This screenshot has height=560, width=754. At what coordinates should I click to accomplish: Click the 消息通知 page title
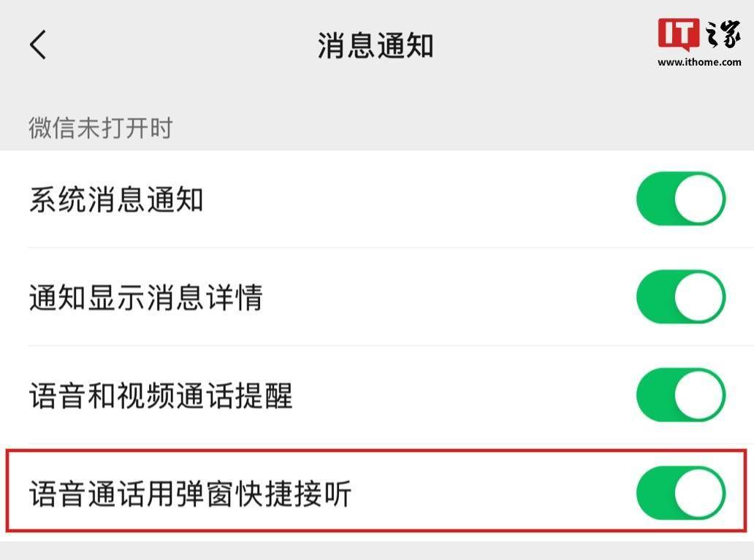coord(376,45)
